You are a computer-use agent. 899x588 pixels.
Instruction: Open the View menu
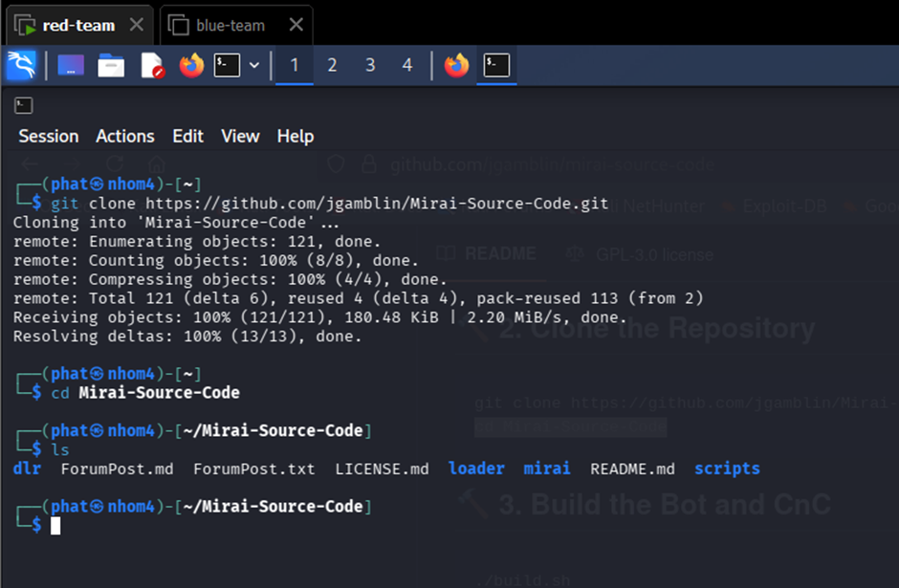pyautogui.click(x=240, y=137)
